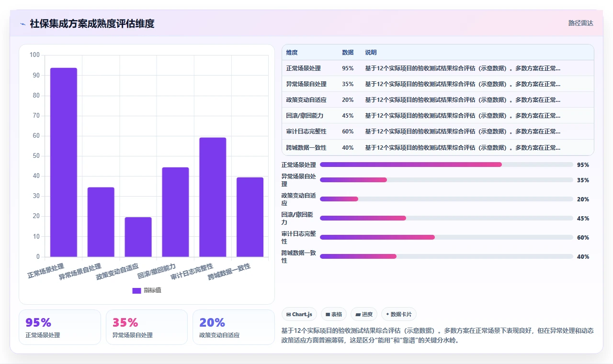Screen dimensions: 613x364
Task: Click the 40% value in the table
Action: click(348, 148)
